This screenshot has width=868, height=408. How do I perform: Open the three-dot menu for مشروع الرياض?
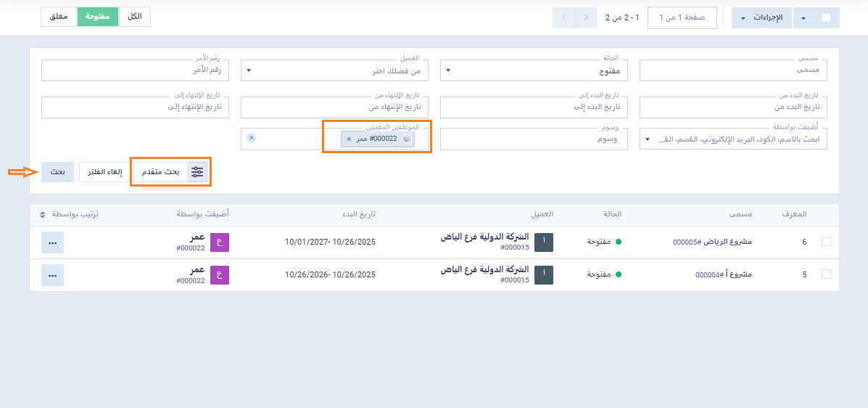tap(52, 242)
